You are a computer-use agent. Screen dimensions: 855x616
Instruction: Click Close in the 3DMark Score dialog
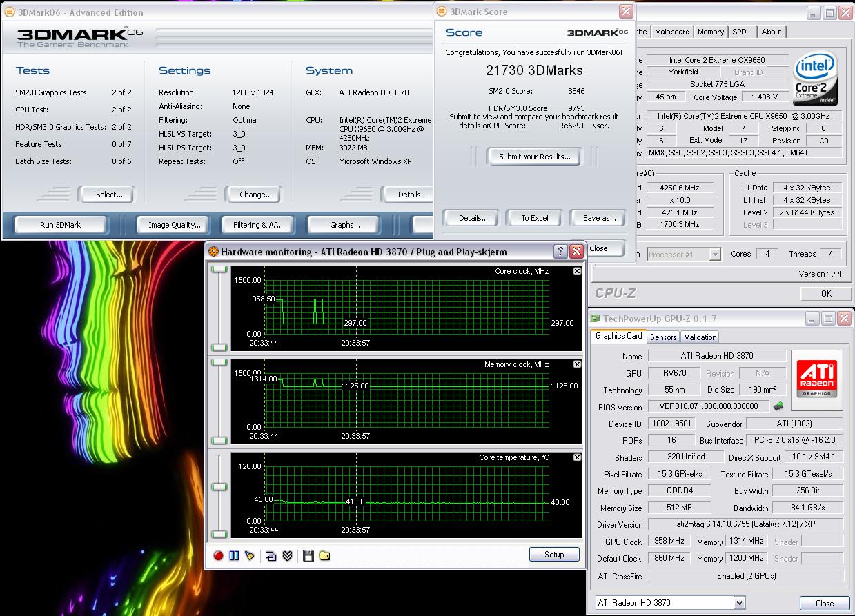[x=599, y=248]
